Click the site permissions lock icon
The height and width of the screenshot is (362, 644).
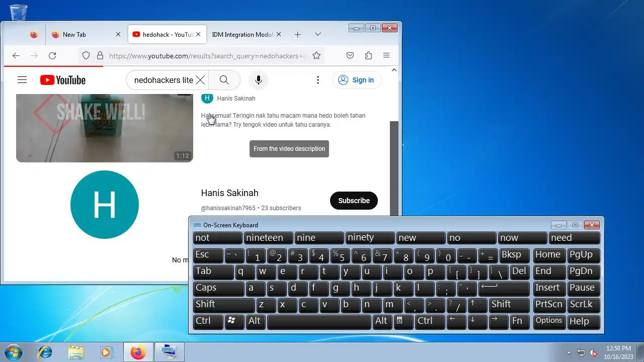[x=100, y=56]
